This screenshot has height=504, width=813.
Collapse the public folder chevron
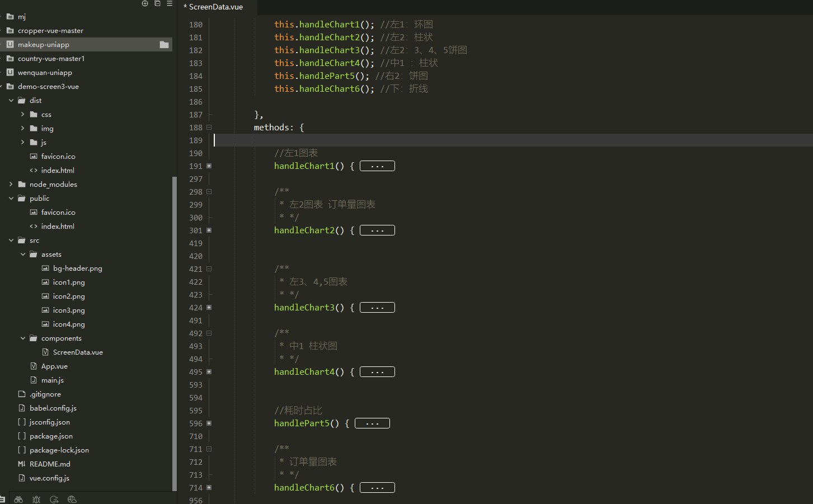click(11, 199)
